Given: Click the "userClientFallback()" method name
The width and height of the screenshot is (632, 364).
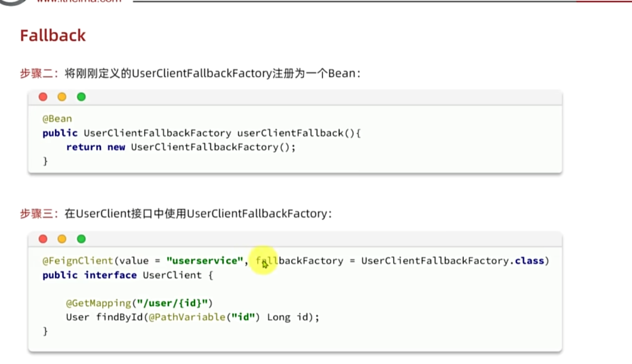Looking at the screenshot, I should pyautogui.click(x=296, y=133).
